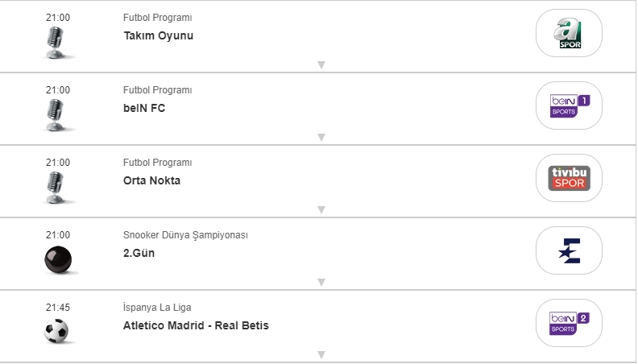638x364 pixels.
Task: Expand the Takım Oyunu row details
Action: 321,65
